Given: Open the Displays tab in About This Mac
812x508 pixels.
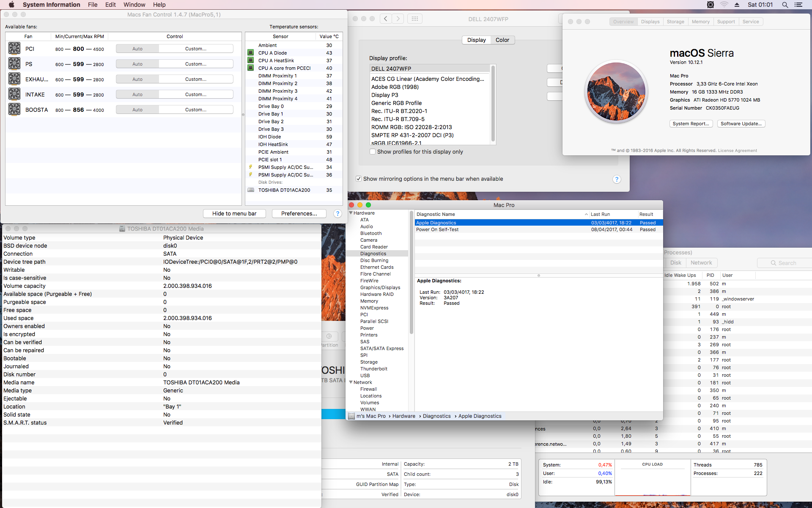Looking at the screenshot, I should pos(650,22).
